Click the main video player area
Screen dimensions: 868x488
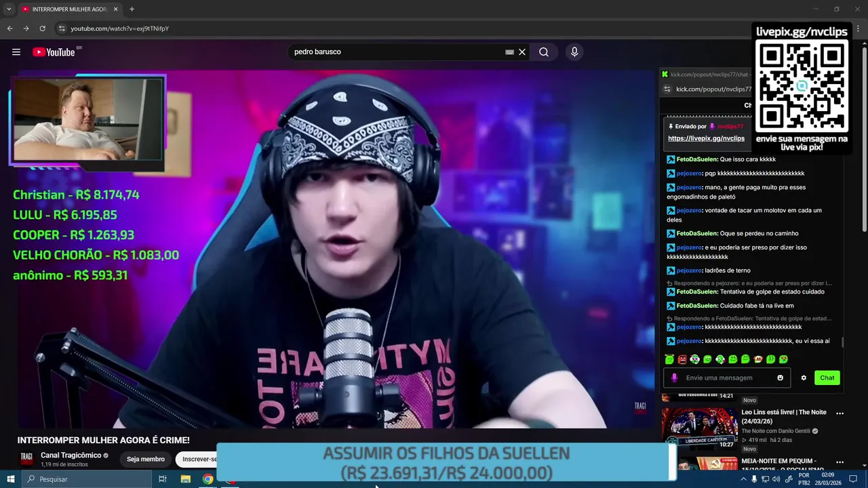(x=336, y=249)
